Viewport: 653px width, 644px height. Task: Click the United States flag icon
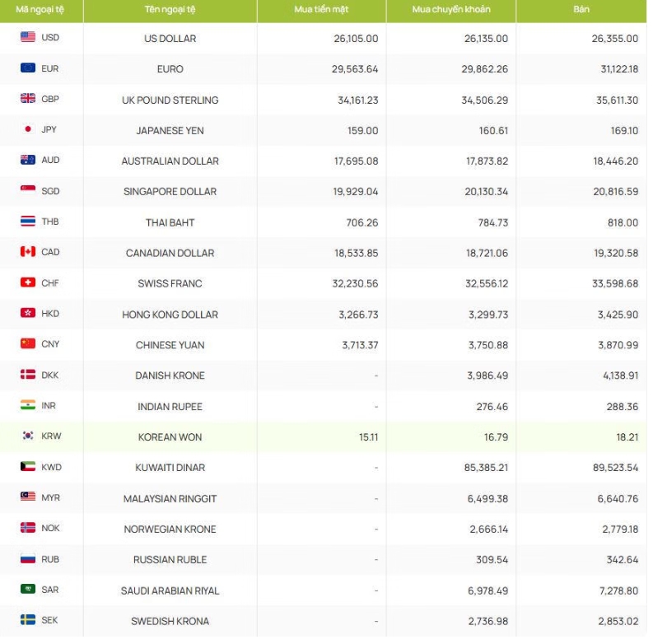click(28, 37)
